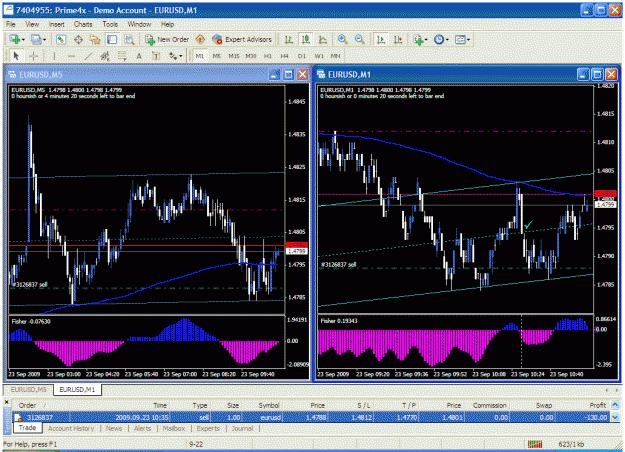Select the Horizontal Line drawing tool
Screen dimensions: 625x452
click(x=71, y=56)
